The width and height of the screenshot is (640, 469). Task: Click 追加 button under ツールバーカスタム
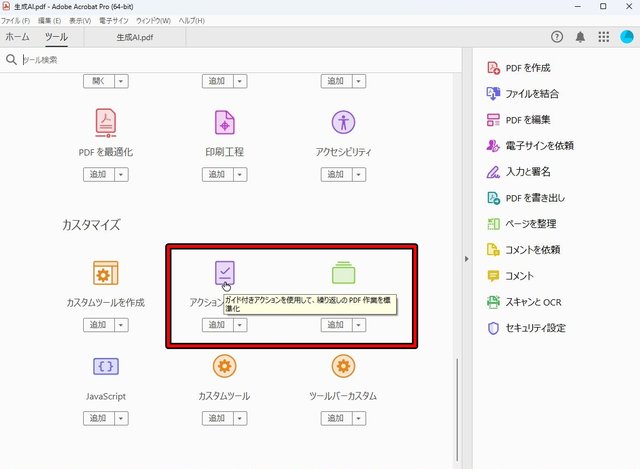coord(336,418)
